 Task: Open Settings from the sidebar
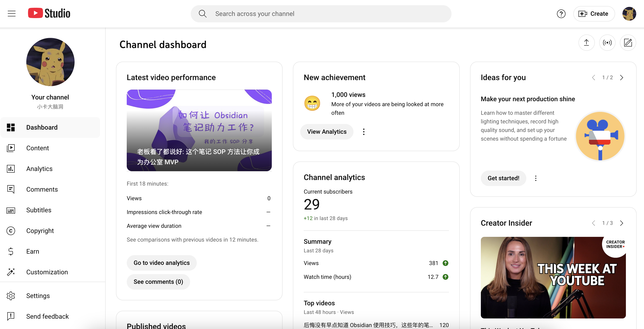coord(50,296)
